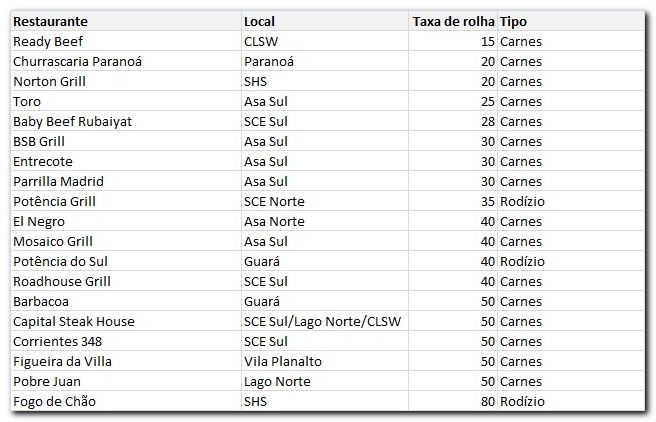Click the Churrascaria Paranoá restaurant cell
Screen dimensions: 656x422
78,61
